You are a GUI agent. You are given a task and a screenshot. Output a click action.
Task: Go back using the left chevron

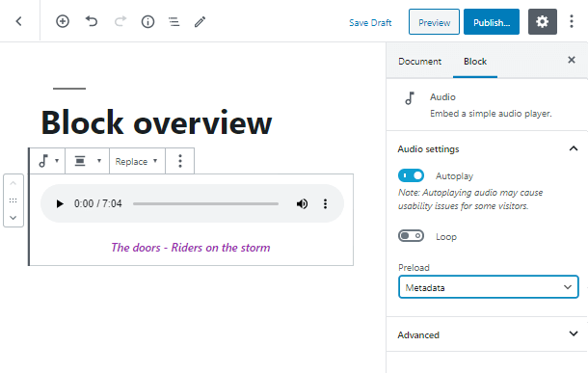pos(18,21)
